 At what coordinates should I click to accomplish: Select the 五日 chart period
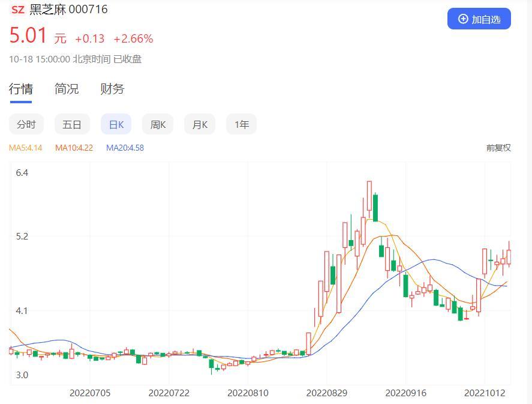(72, 124)
